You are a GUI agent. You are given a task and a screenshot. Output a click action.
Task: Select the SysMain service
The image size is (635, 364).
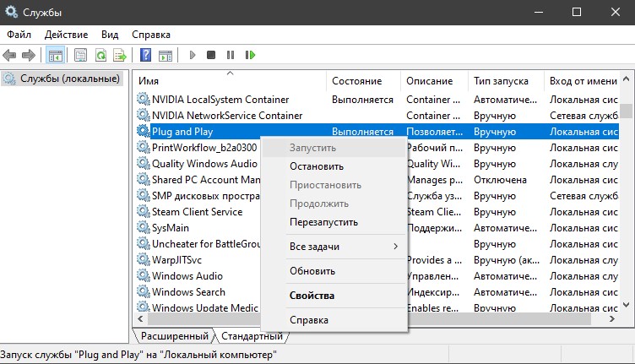coord(171,228)
